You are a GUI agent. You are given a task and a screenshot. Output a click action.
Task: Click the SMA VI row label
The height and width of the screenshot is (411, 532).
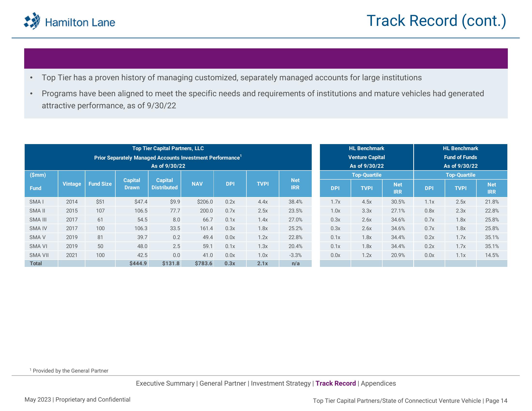tap(38, 246)
